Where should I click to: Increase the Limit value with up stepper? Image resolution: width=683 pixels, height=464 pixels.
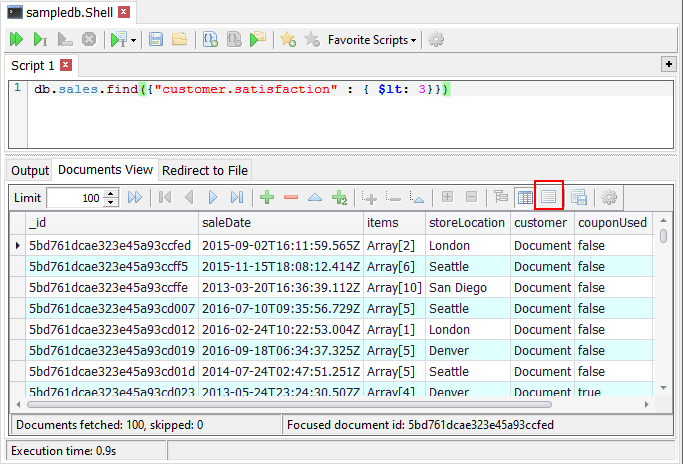click(x=112, y=194)
